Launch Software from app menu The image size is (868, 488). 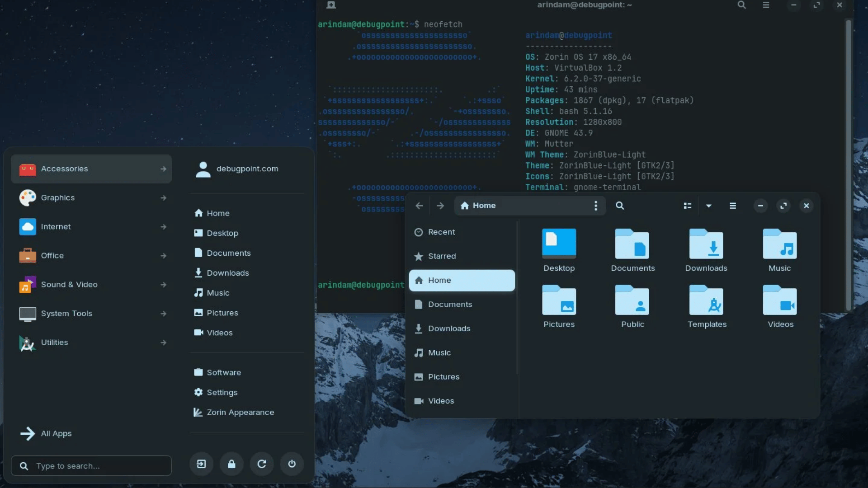click(217, 372)
